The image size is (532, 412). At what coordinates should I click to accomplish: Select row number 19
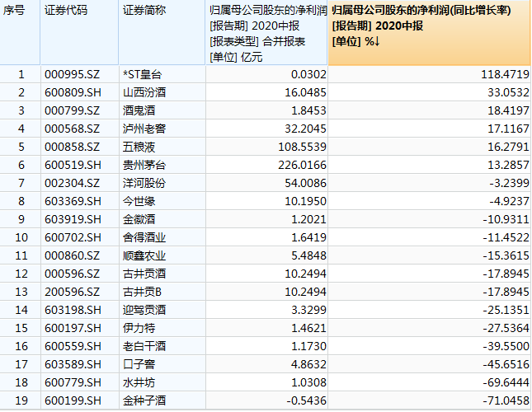click(x=21, y=400)
